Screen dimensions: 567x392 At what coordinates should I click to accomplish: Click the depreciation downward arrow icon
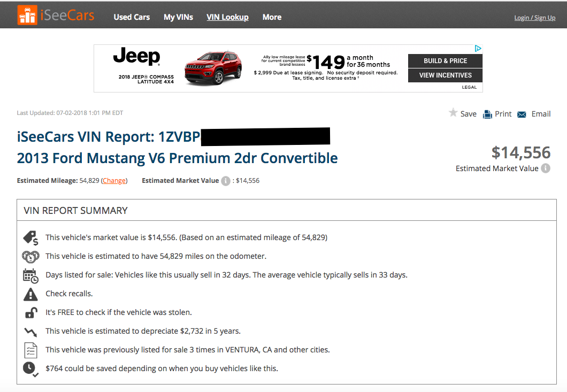coord(30,331)
